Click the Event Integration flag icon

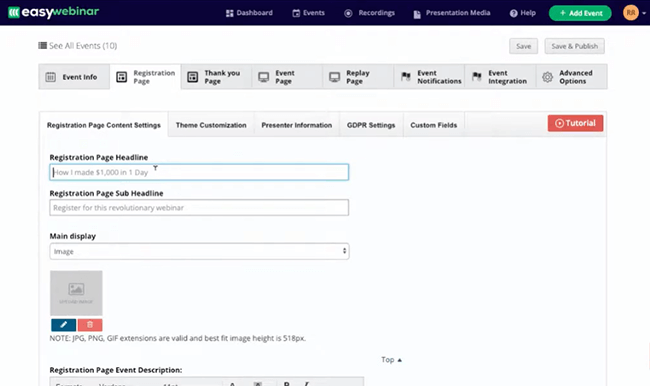point(477,76)
